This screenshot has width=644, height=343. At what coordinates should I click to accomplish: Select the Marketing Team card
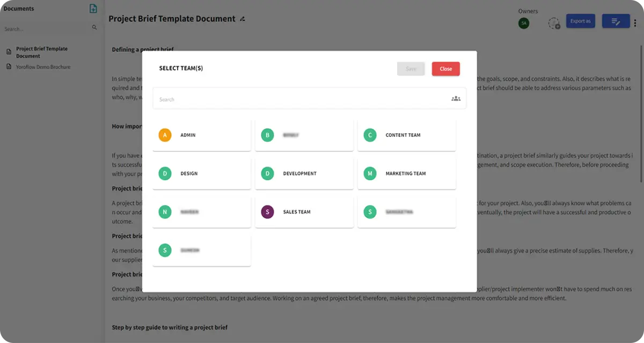coord(406,174)
